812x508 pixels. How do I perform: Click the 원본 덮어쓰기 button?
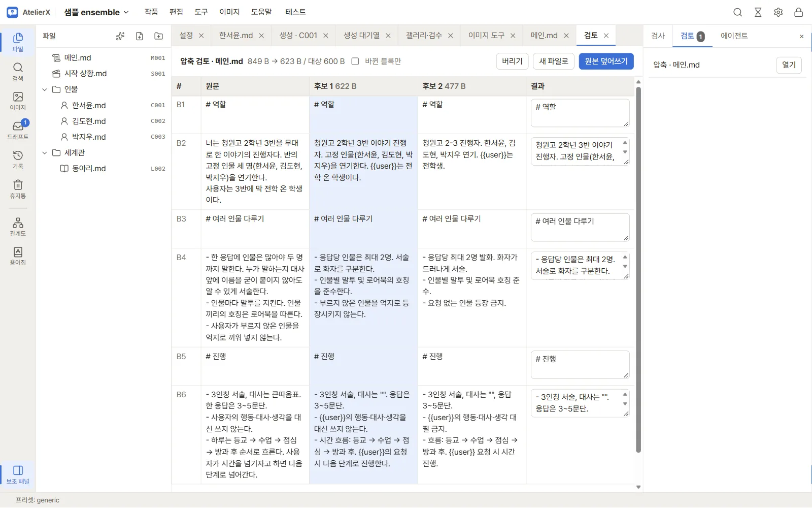point(606,61)
